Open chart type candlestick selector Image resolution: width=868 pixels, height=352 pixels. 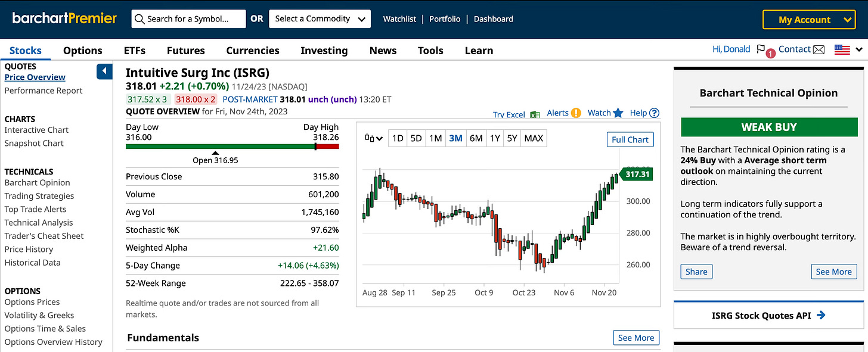click(374, 138)
